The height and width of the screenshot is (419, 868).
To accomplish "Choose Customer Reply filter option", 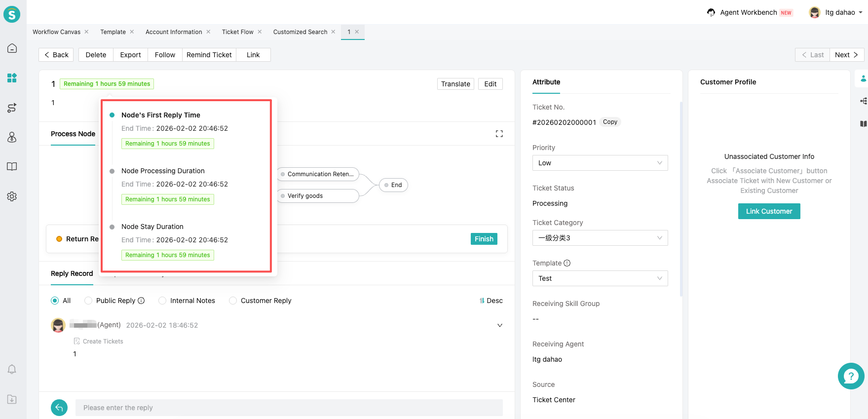I will click(x=233, y=301).
